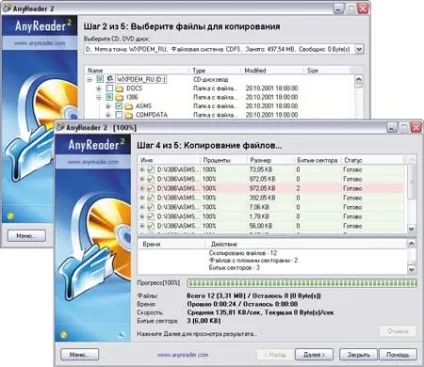Expand the COMPDATA folder node
The width and height of the screenshot is (424, 367).
108,115
